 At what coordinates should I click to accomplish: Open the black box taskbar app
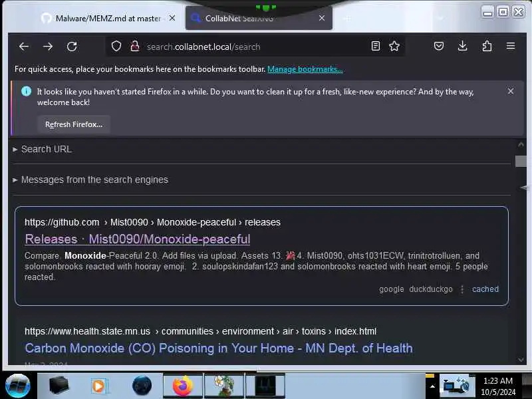[59, 386]
